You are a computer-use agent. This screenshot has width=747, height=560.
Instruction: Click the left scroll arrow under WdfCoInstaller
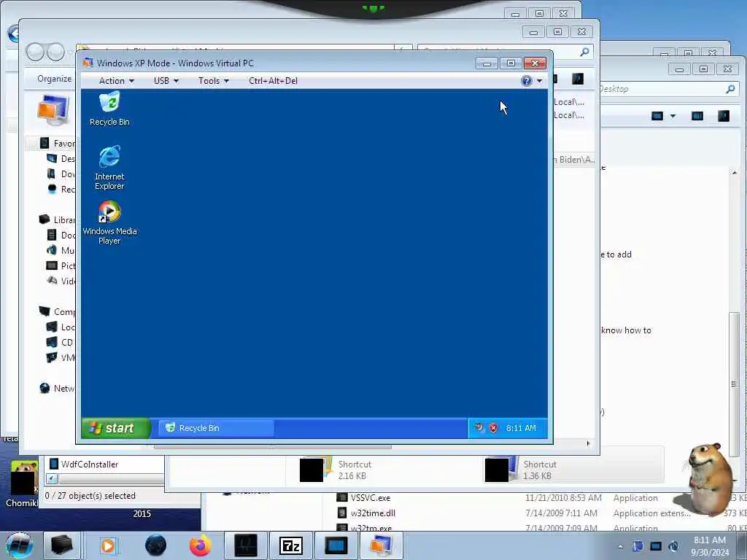[52, 479]
